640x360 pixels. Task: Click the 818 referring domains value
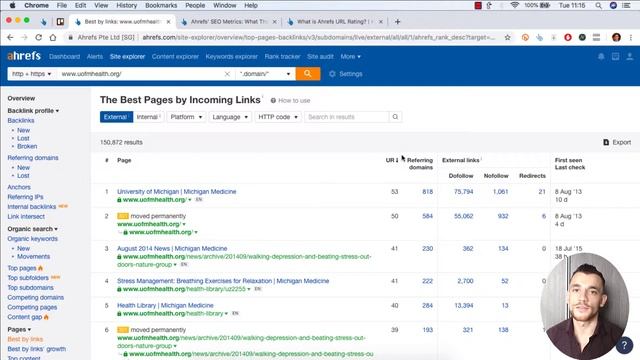[x=427, y=191]
